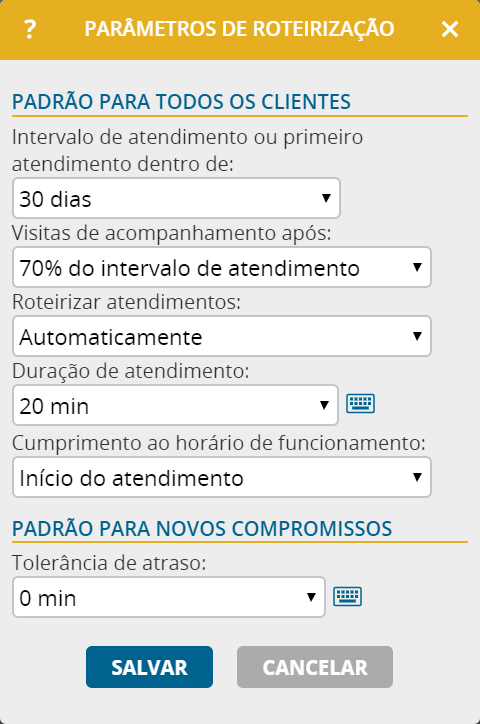Screen dimensions: 480x724
Task: Open the Início do atendimento dropdown
Action: tap(222, 477)
